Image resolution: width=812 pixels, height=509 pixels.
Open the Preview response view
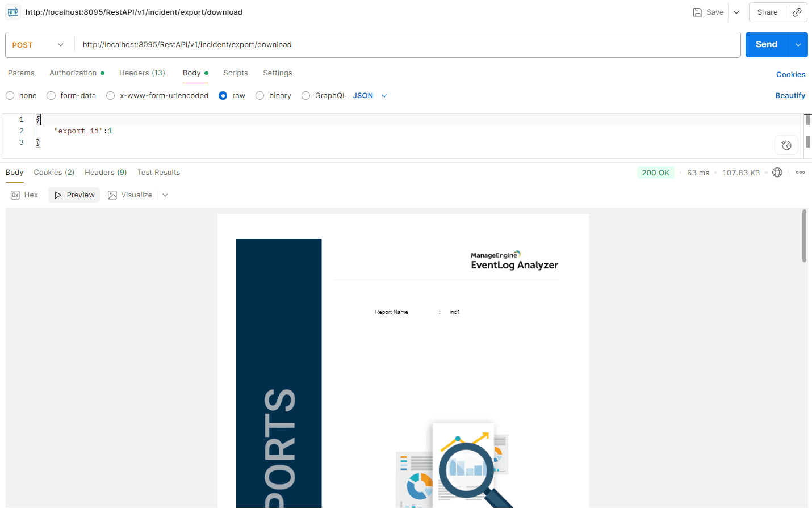pyautogui.click(x=74, y=195)
